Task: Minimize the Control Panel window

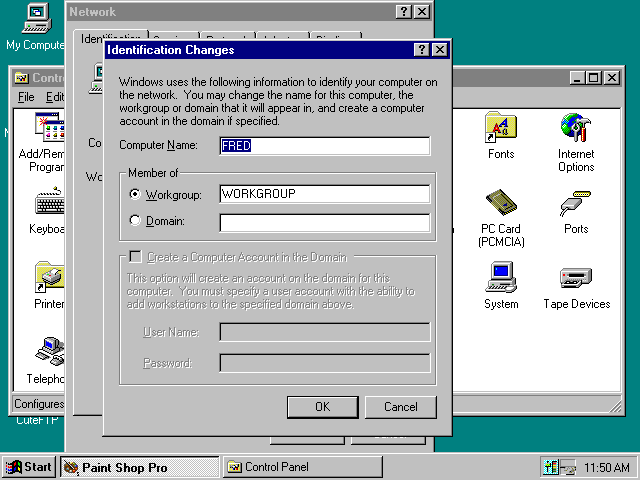Action: pos(578,78)
